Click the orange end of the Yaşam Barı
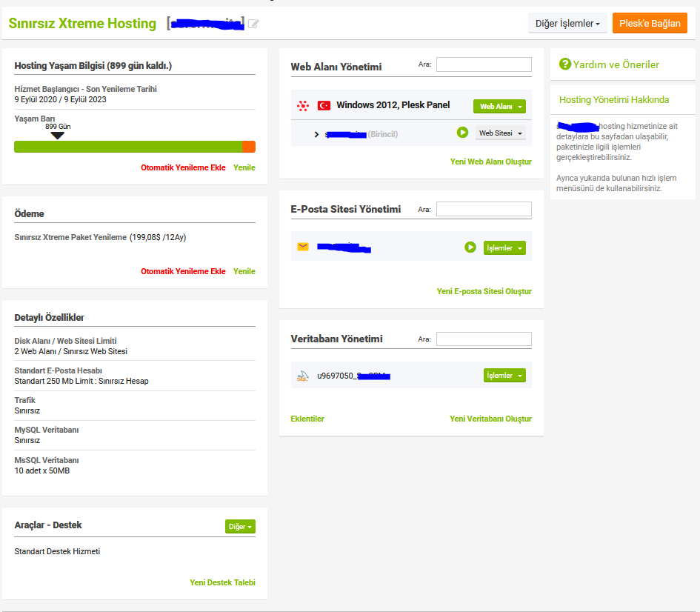This screenshot has width=700, height=612. pyautogui.click(x=249, y=147)
